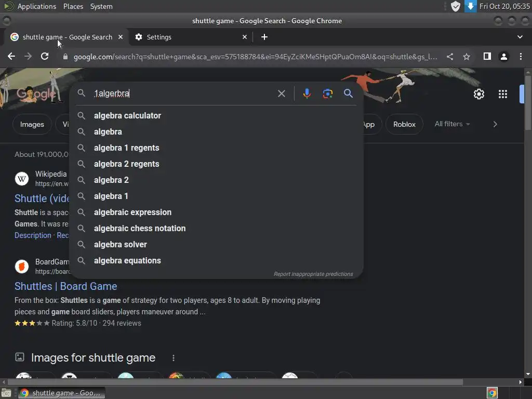Open the System menu
The width and height of the screenshot is (532, 399).
pos(101,6)
